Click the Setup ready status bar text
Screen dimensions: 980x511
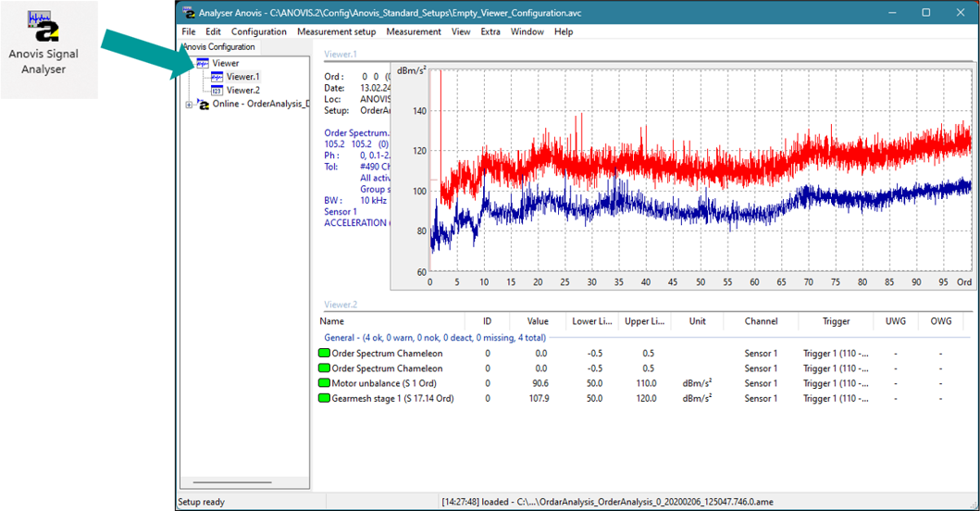201,502
